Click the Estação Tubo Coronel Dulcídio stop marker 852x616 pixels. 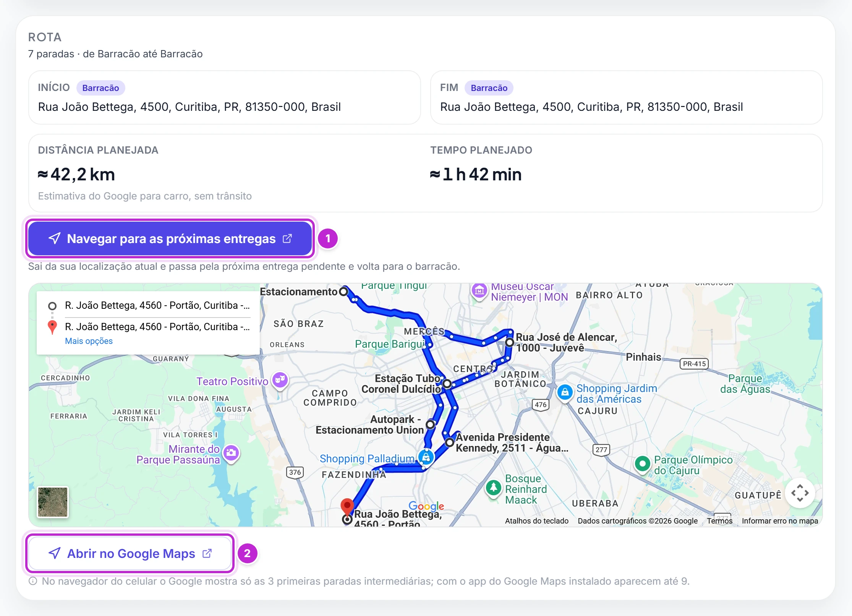coord(447,384)
